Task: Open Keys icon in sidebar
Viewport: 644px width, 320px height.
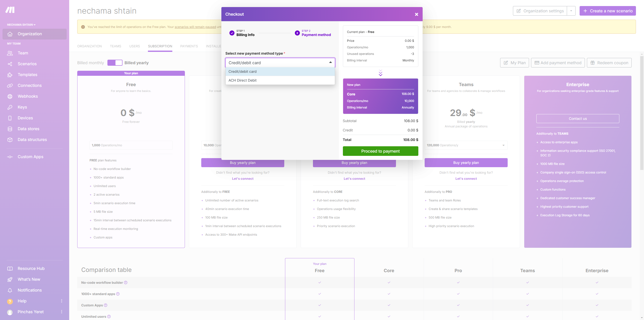Action: [x=10, y=107]
